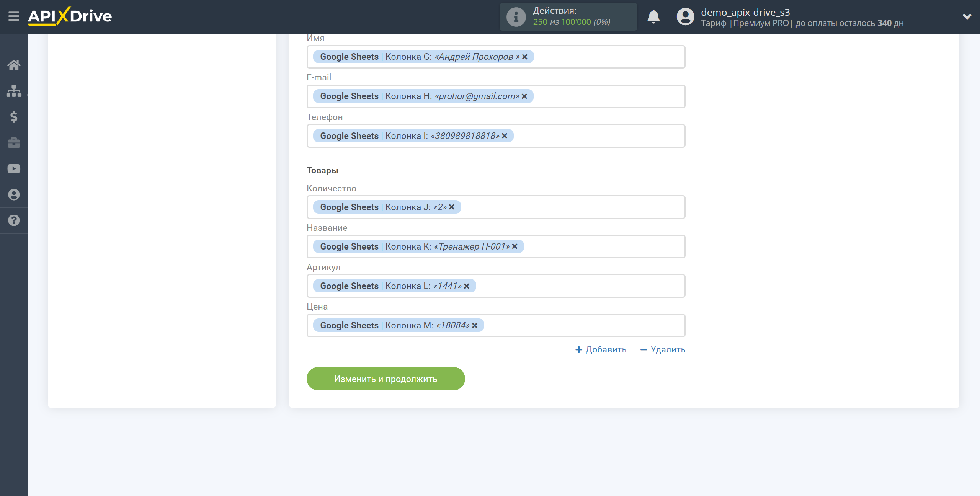Click inside the Артикул input field

pos(496,286)
